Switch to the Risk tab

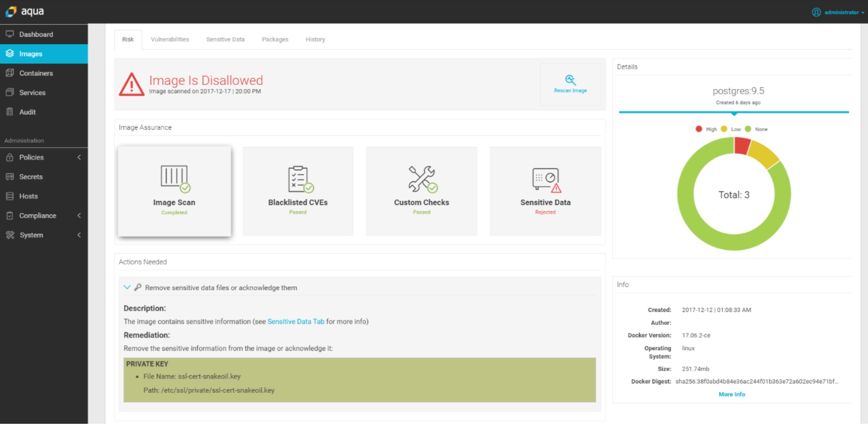click(x=128, y=39)
